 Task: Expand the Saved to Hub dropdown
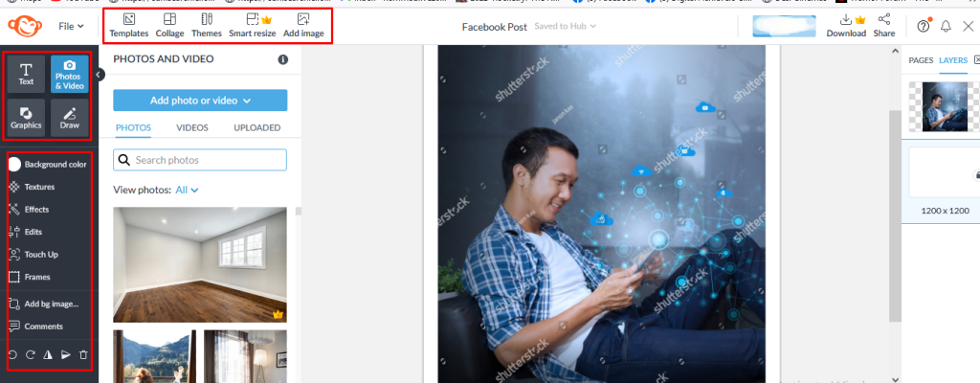(565, 26)
